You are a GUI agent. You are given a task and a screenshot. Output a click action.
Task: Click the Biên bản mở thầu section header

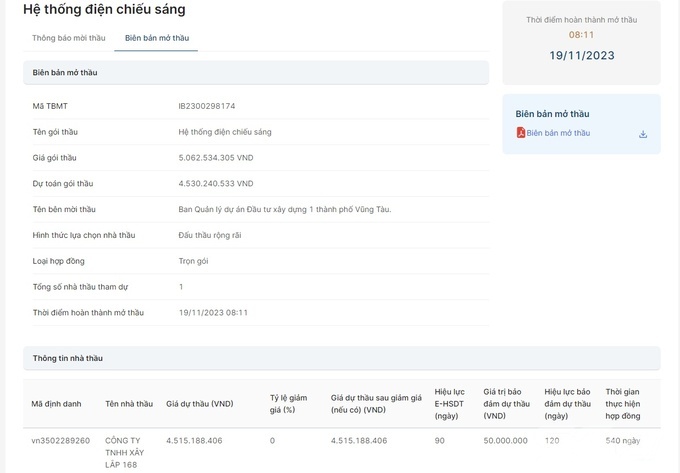256,72
